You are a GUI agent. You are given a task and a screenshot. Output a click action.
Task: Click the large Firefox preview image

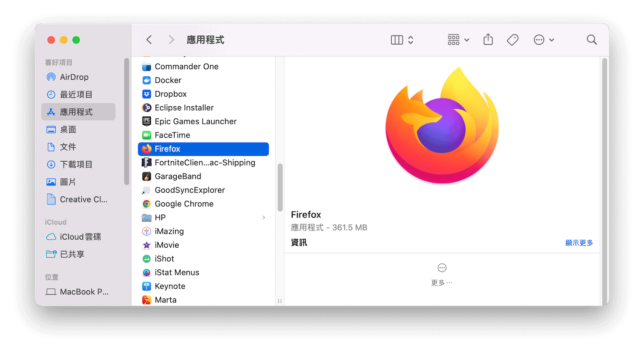coord(442,125)
